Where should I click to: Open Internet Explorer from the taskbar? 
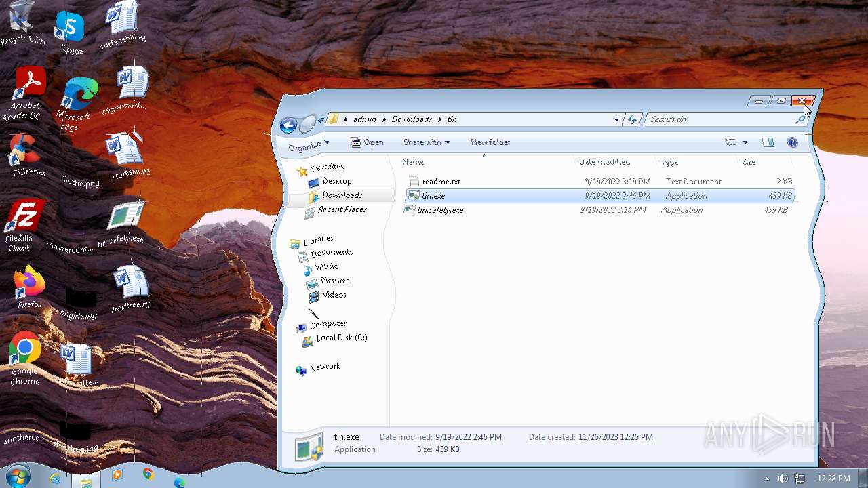[55, 479]
